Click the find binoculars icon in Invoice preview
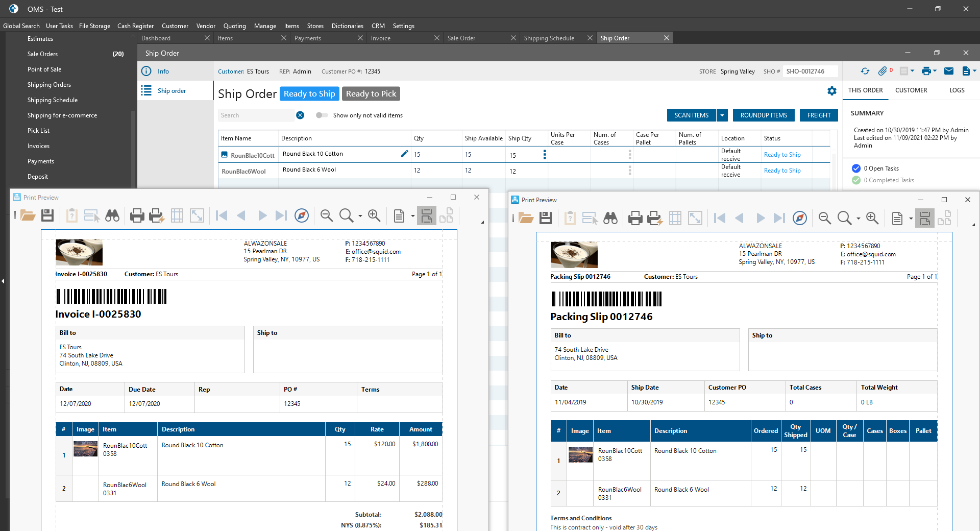Viewport: 980px width, 531px height. click(x=112, y=216)
